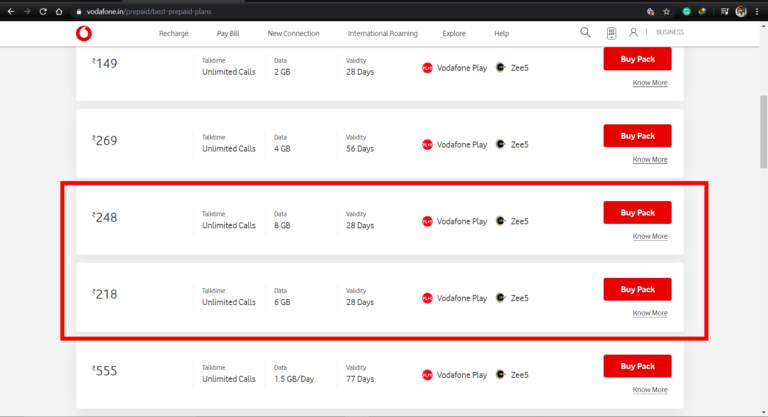Click the browser forward arrow
This screenshot has width=768, height=417.
[27, 11]
